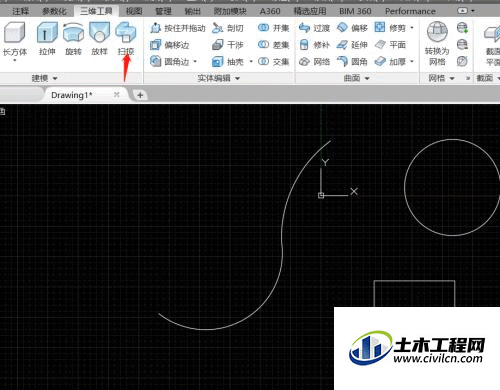Viewport: 500px width, 390px height.
Task: Expand the 实体编辑 panel
Action: tap(218, 78)
